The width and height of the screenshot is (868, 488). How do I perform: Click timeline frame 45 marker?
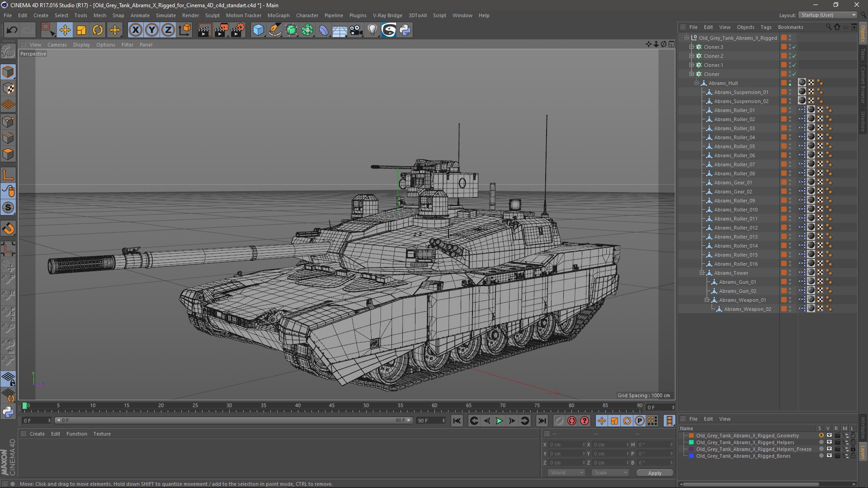[332, 406]
